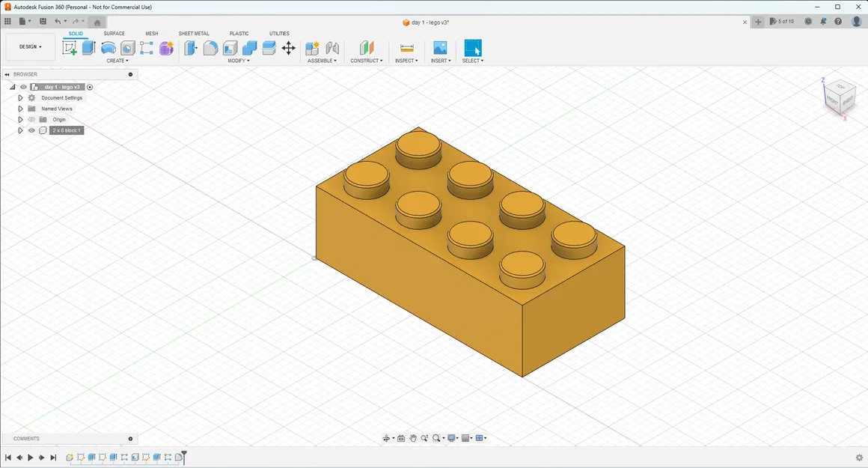
Task: Open the MODIFY dropdown menu
Action: [x=239, y=61]
